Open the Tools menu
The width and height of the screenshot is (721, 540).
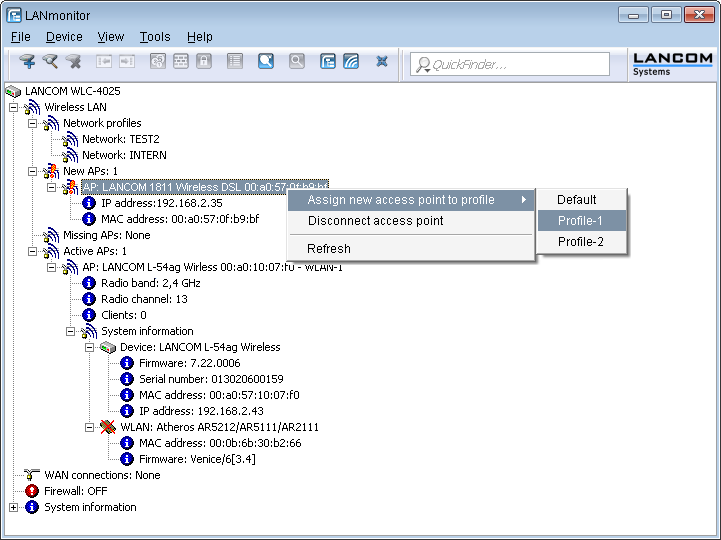(155, 37)
